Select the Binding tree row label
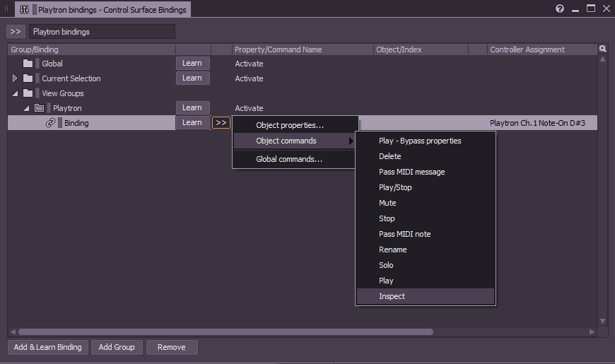 tap(76, 123)
